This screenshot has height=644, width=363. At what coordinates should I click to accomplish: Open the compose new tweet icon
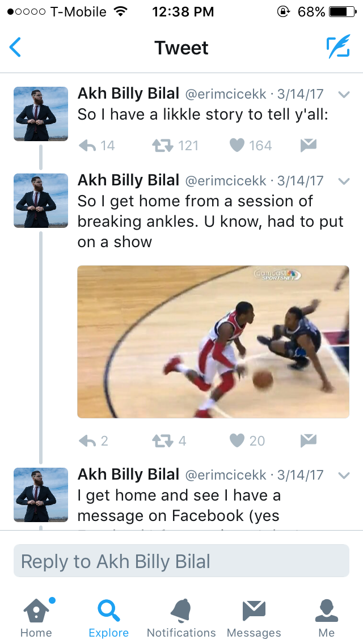[x=339, y=46]
